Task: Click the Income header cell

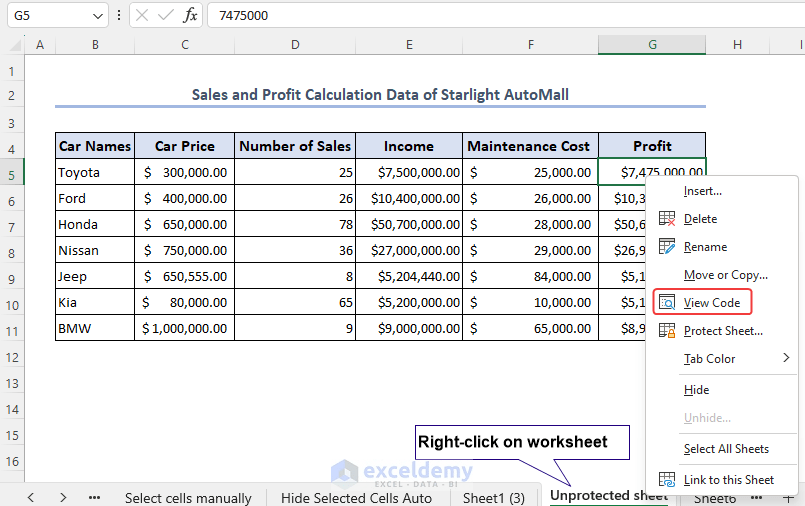Action: pyautogui.click(x=409, y=146)
